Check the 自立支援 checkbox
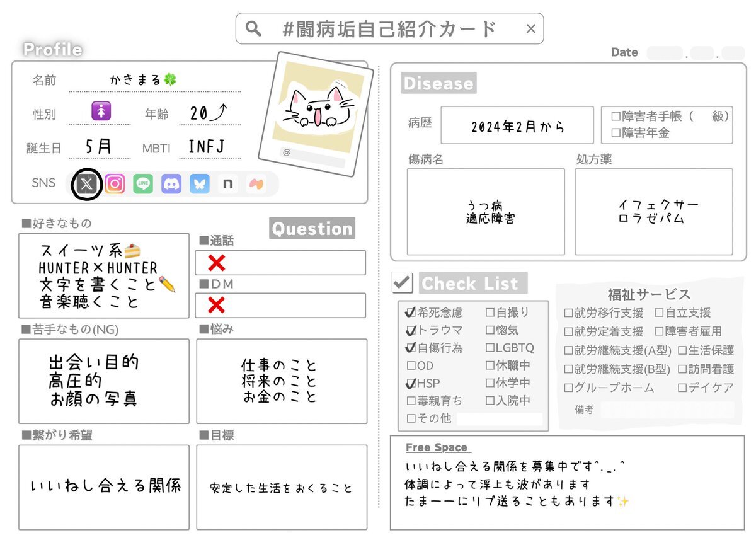The width and height of the screenshot is (756, 540). 658,313
